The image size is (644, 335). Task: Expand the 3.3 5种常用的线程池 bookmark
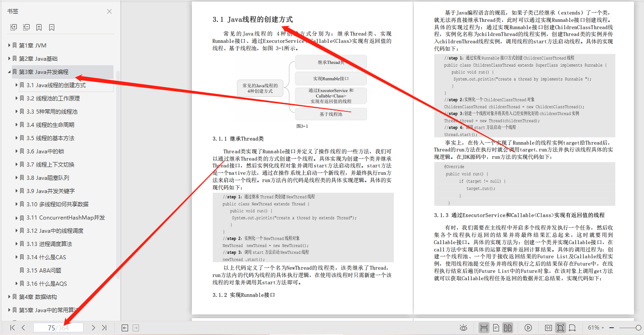(16, 112)
